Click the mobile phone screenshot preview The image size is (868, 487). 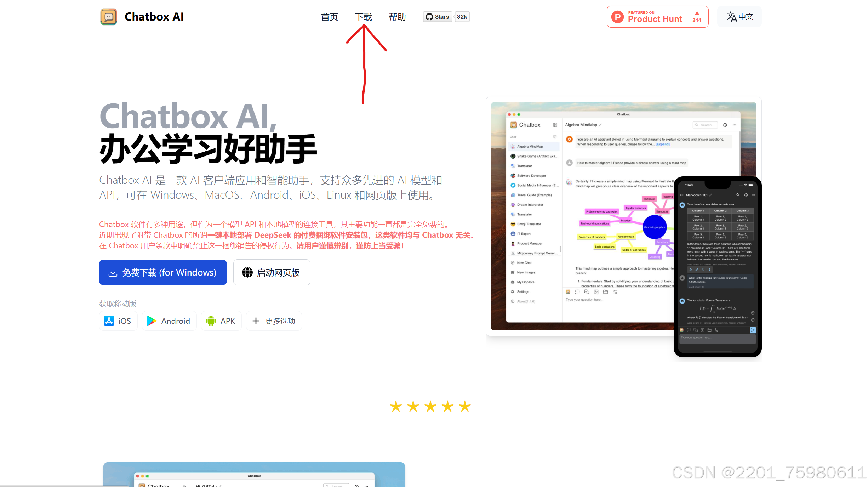click(718, 266)
